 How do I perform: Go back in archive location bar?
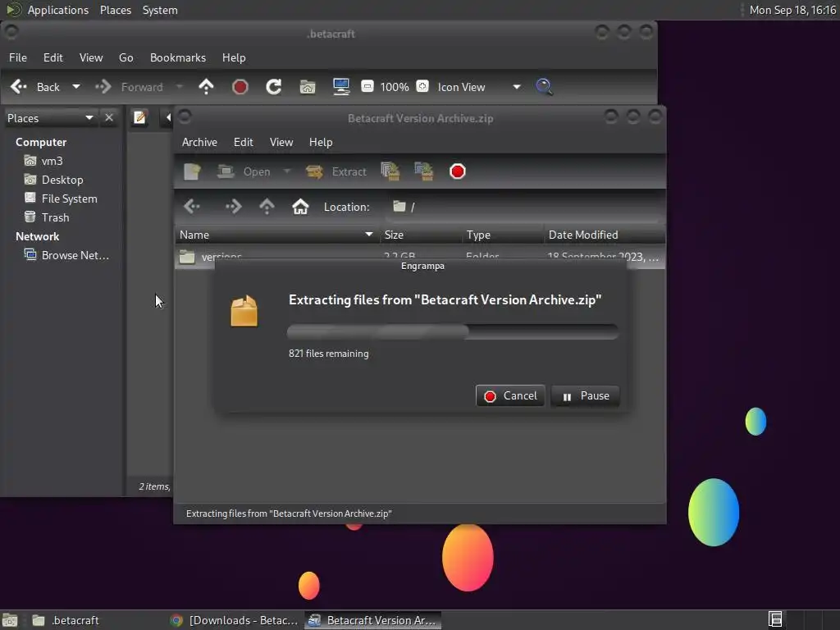(x=192, y=206)
